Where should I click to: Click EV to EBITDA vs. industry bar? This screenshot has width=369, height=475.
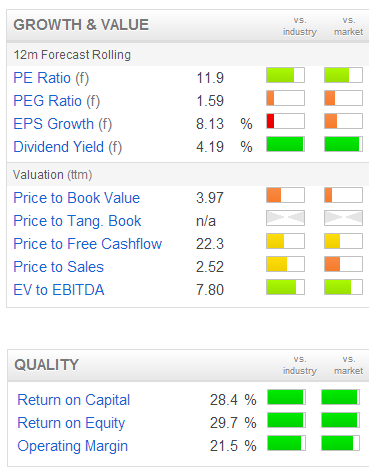coord(285,287)
